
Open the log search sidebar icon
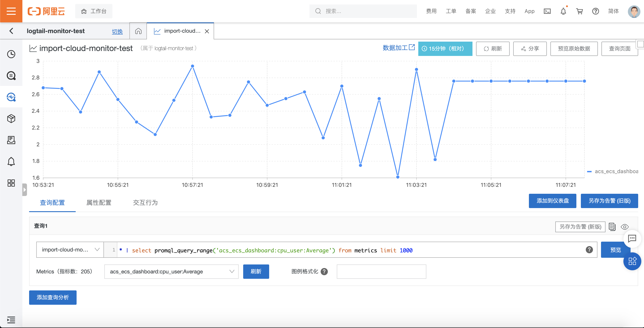[x=11, y=75]
